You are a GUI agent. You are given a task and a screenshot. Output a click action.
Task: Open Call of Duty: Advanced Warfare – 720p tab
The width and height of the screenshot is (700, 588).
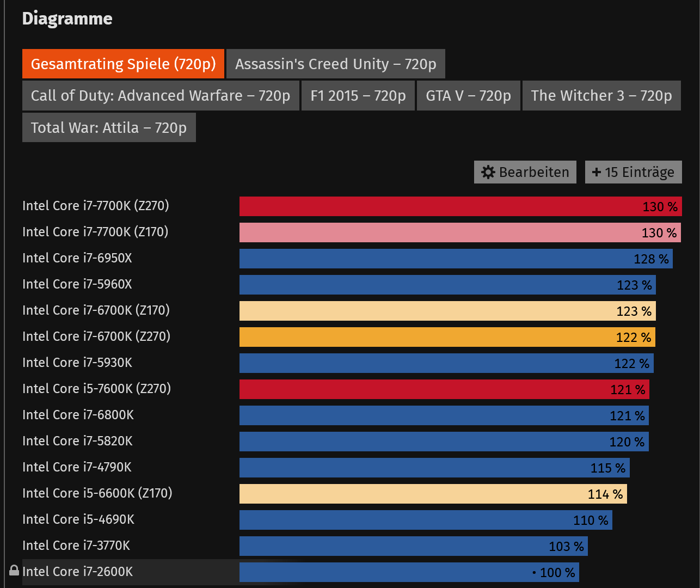click(161, 95)
